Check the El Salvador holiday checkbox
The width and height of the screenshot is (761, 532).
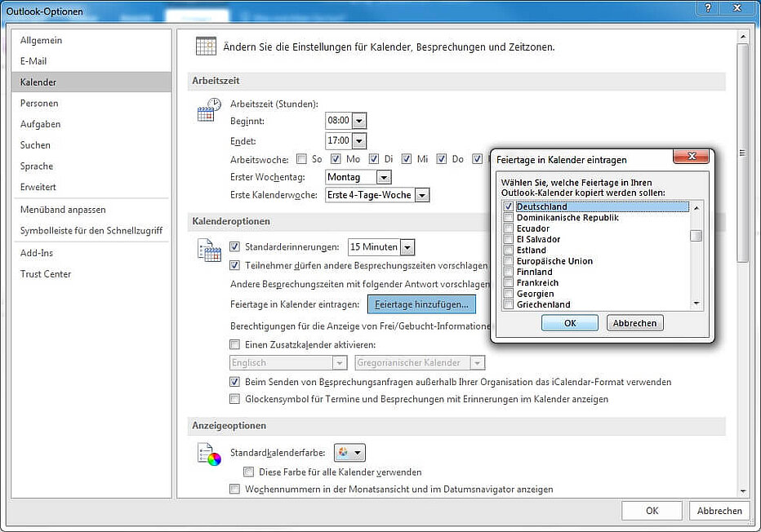point(508,239)
